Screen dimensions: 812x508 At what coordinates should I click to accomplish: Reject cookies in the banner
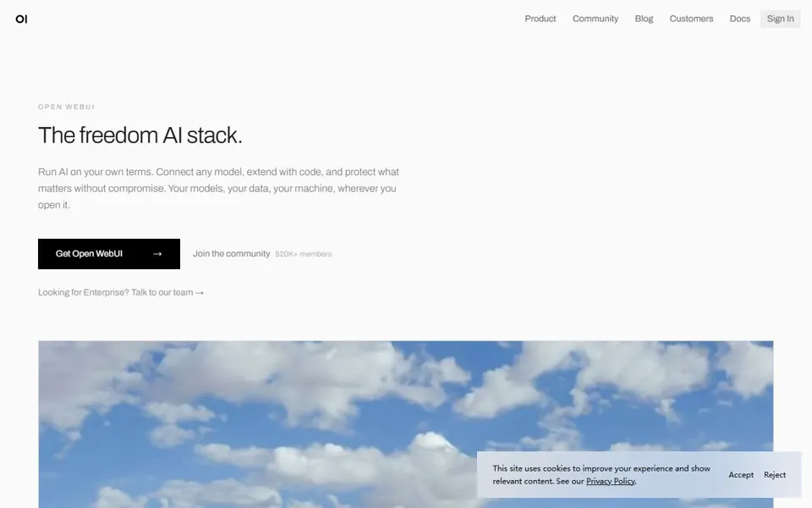(x=774, y=475)
